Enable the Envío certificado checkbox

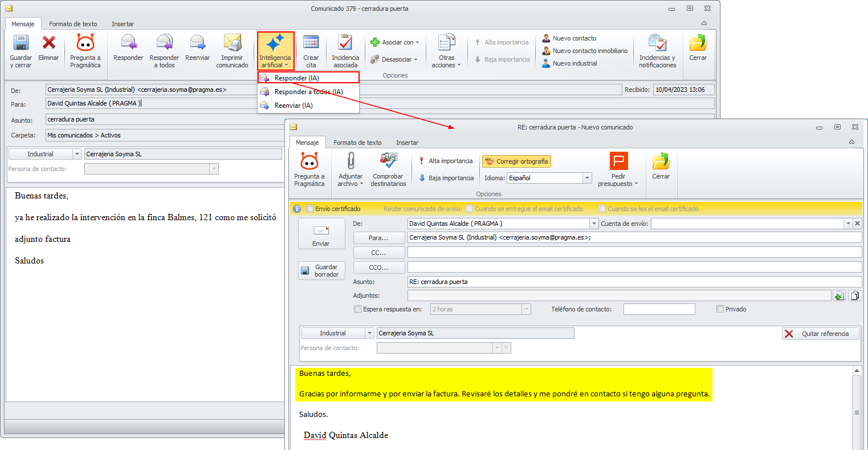click(310, 209)
